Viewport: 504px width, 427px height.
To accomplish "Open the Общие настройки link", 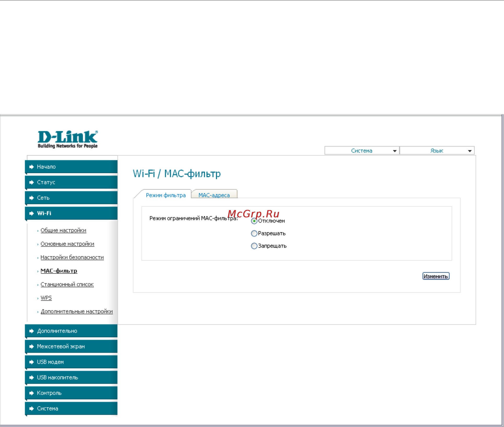I will 63,230.
